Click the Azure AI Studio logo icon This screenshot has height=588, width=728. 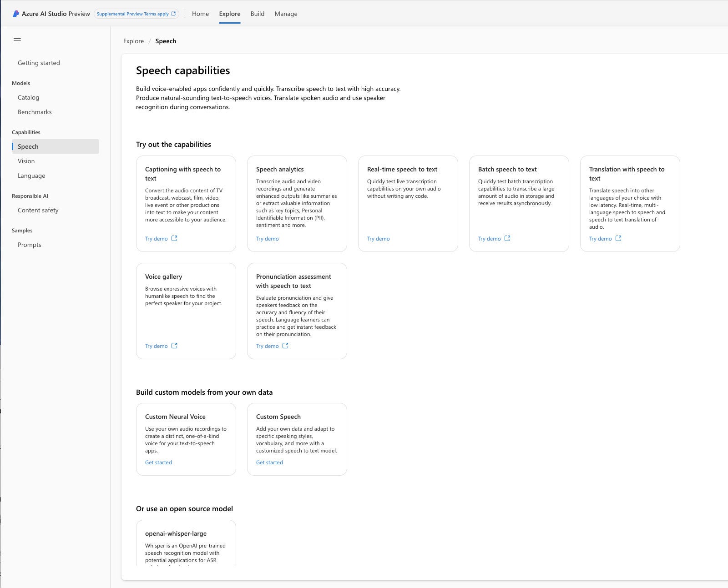point(16,14)
